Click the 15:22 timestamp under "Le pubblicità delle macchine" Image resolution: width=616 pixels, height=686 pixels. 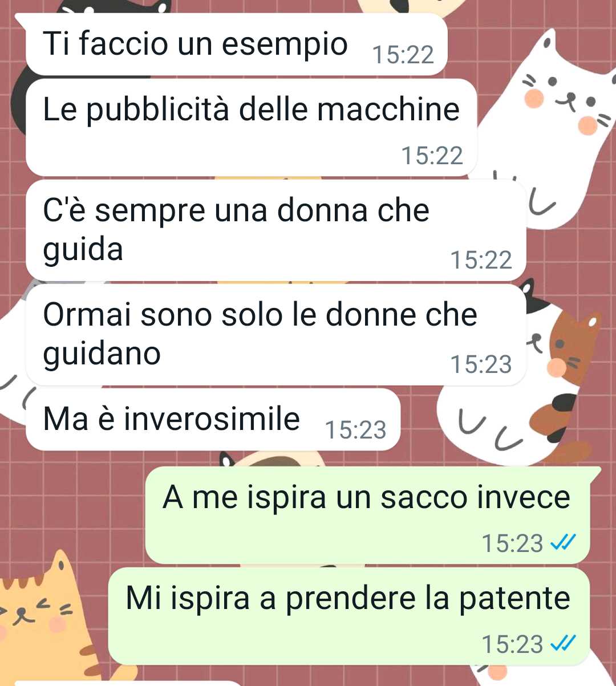tap(432, 155)
